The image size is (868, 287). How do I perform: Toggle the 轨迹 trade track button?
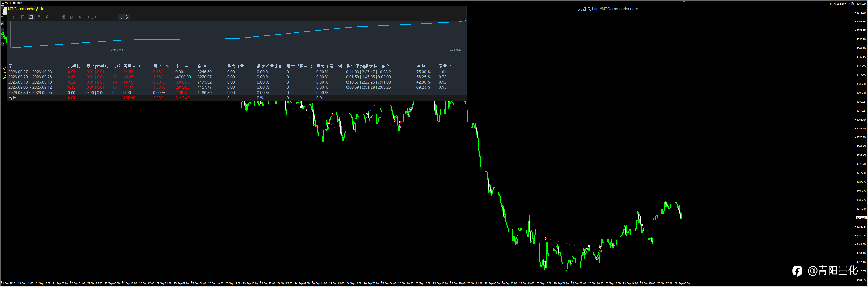[x=124, y=18]
